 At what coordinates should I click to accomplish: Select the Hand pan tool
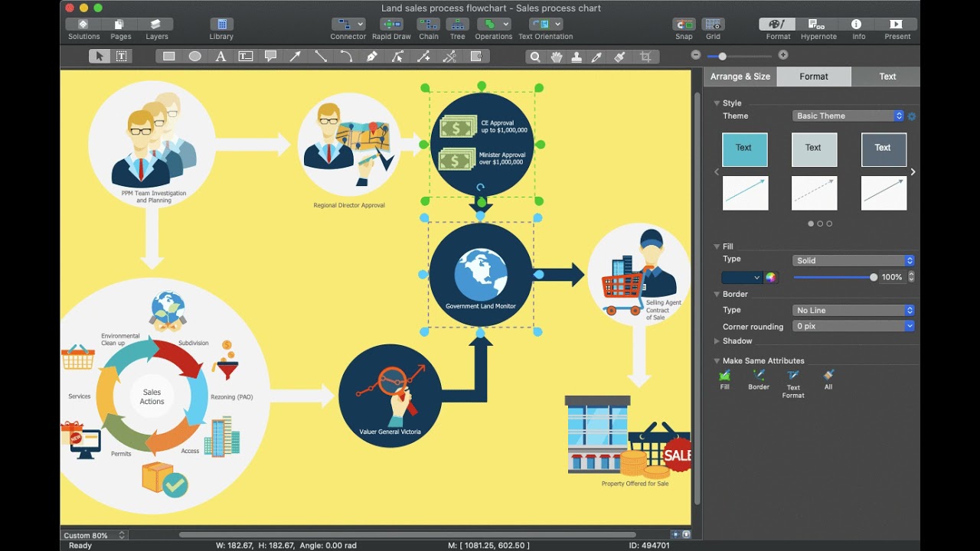(557, 56)
